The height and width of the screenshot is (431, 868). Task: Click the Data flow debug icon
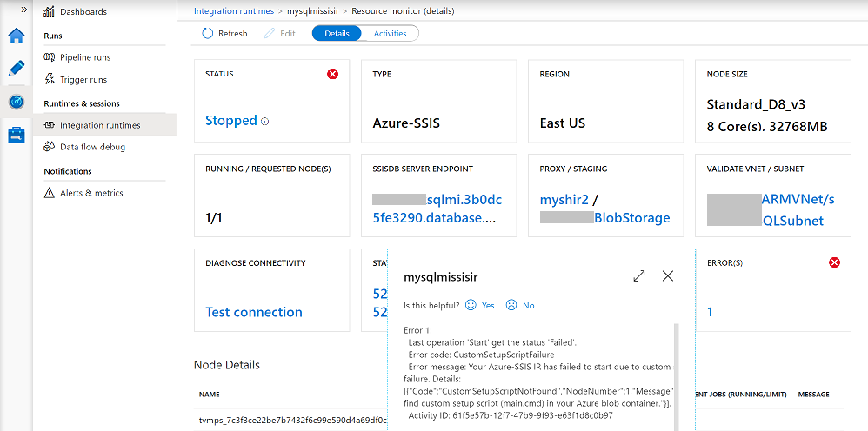pos(49,147)
